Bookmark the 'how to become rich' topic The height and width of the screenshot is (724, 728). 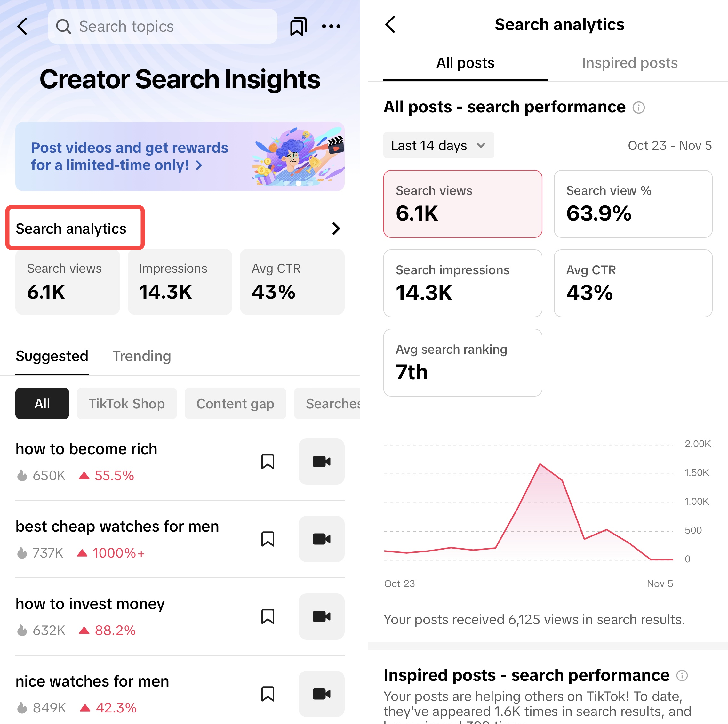tap(268, 461)
